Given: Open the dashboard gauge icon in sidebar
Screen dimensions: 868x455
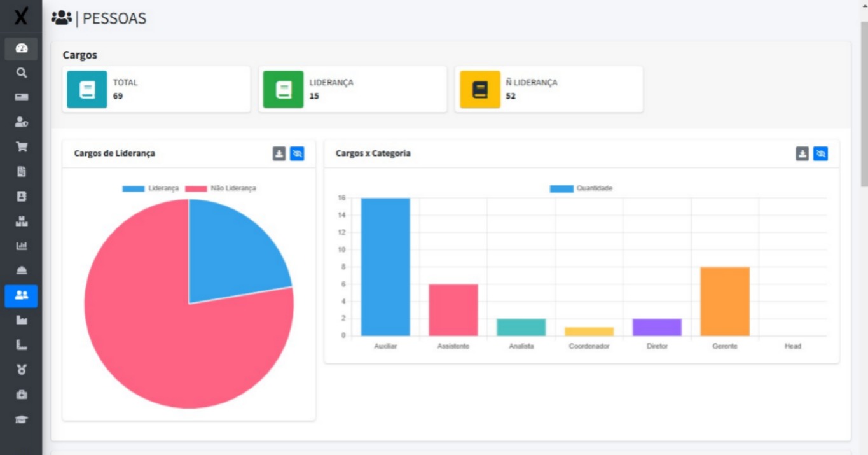Looking at the screenshot, I should coord(21,48).
